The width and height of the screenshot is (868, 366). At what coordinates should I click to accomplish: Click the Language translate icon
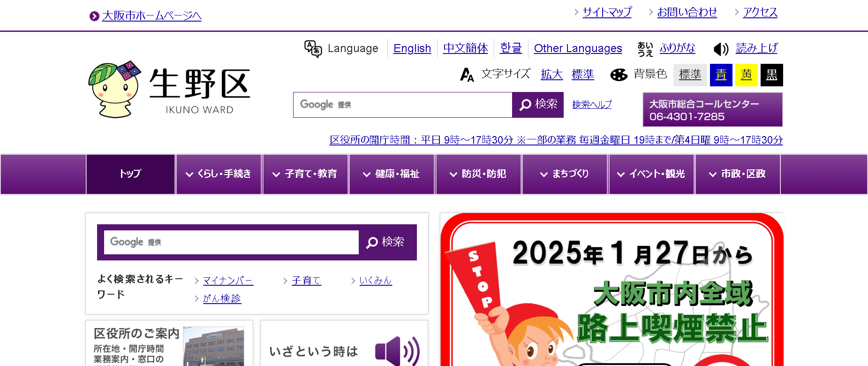pyautogui.click(x=313, y=49)
